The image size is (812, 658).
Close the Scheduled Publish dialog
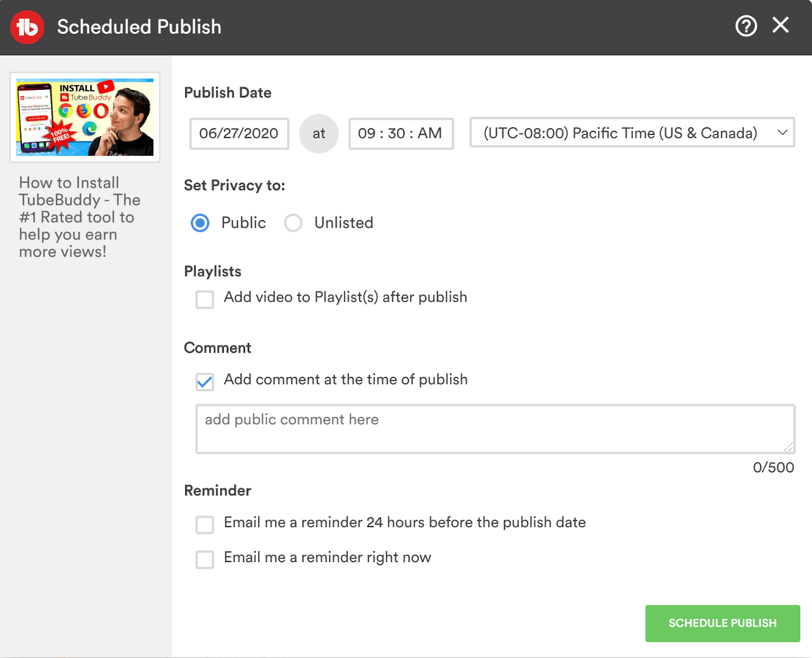point(781,25)
